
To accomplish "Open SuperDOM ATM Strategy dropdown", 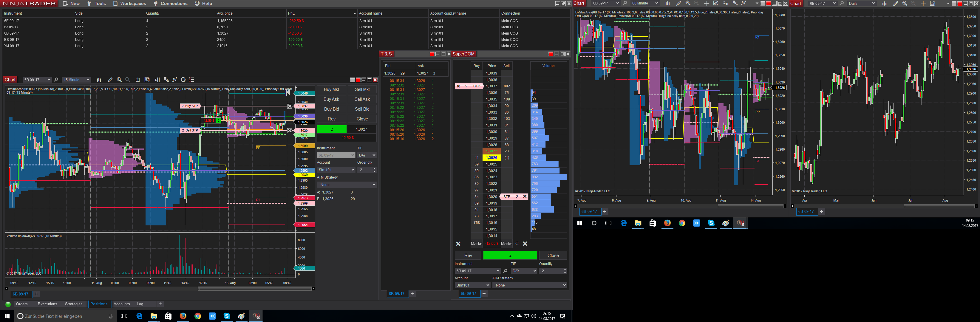I will 530,285.
